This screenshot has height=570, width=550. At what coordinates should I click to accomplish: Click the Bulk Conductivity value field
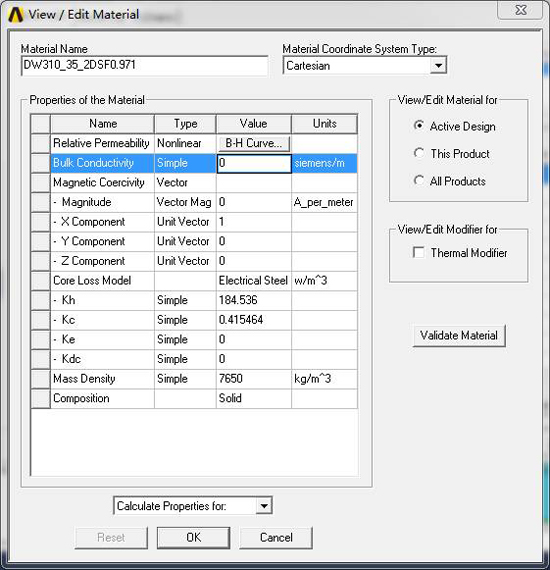pyautogui.click(x=254, y=163)
